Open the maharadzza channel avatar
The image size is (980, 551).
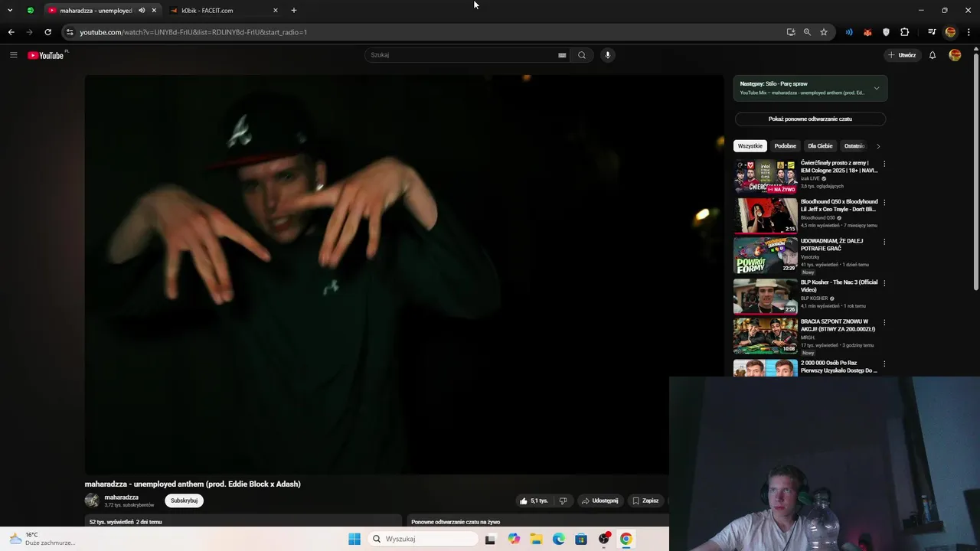(92, 500)
